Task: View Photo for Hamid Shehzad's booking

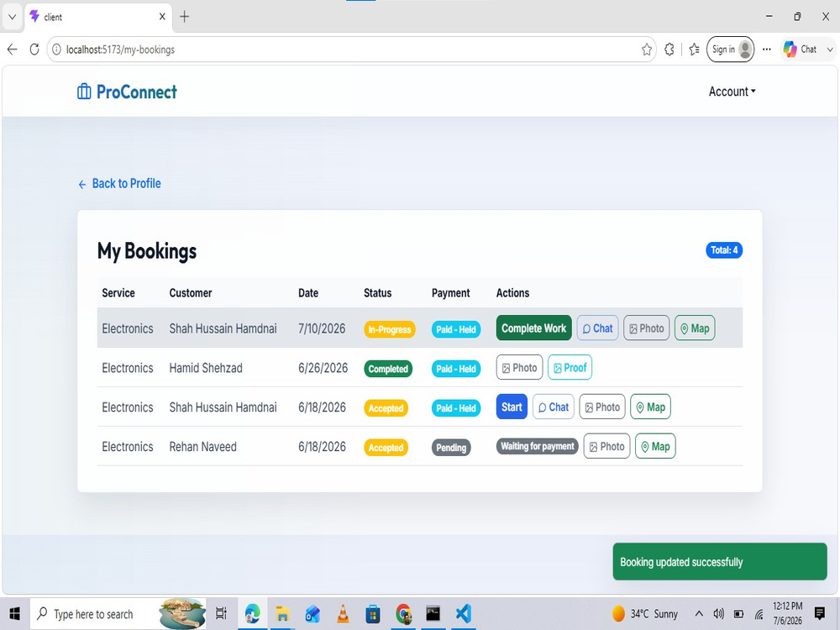Action: click(x=519, y=368)
